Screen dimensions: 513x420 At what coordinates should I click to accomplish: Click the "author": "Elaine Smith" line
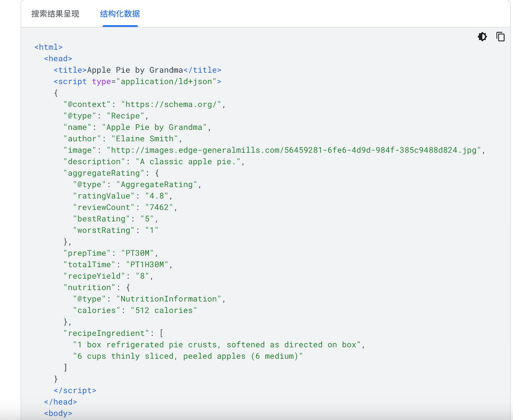(x=123, y=139)
